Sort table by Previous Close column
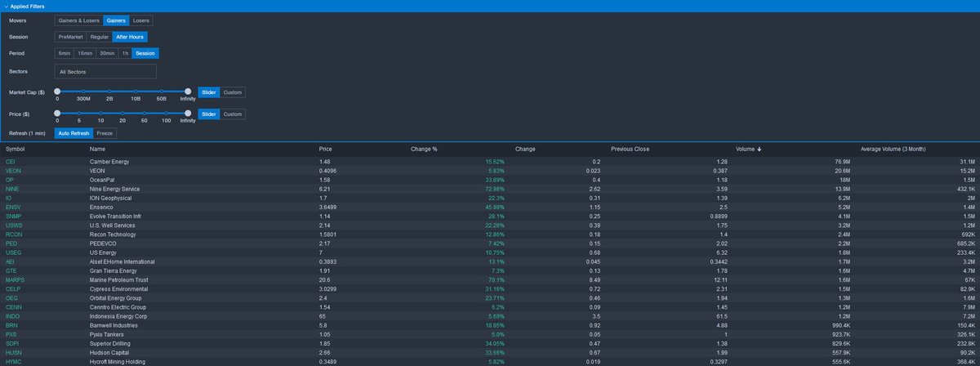 pos(630,150)
